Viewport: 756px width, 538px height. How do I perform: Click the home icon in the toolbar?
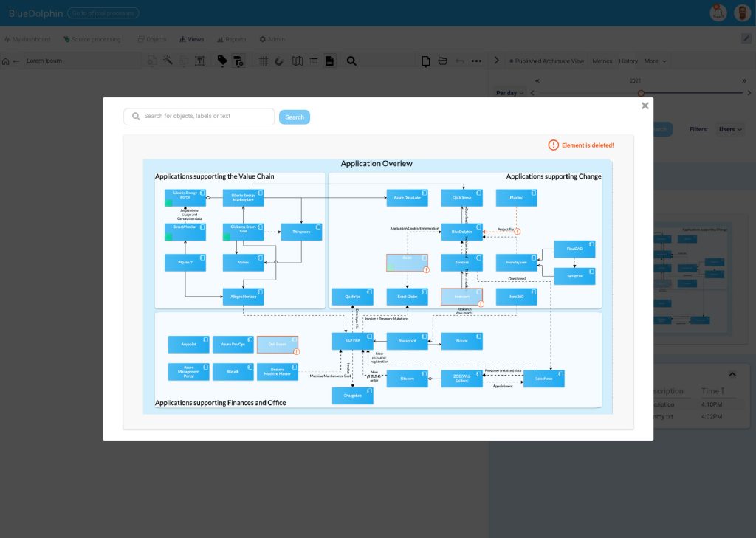pos(6,61)
